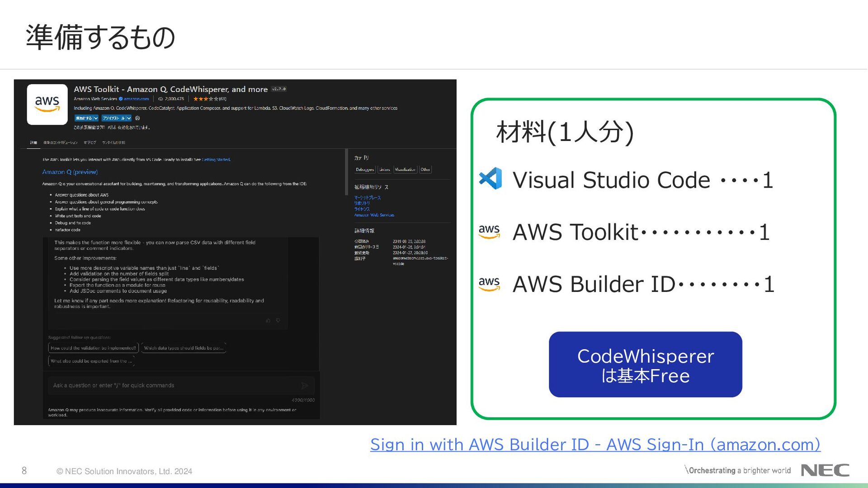The image size is (868, 488).
Task: Click 'How could the validation be implemented?' suggestion
Action: (x=93, y=348)
